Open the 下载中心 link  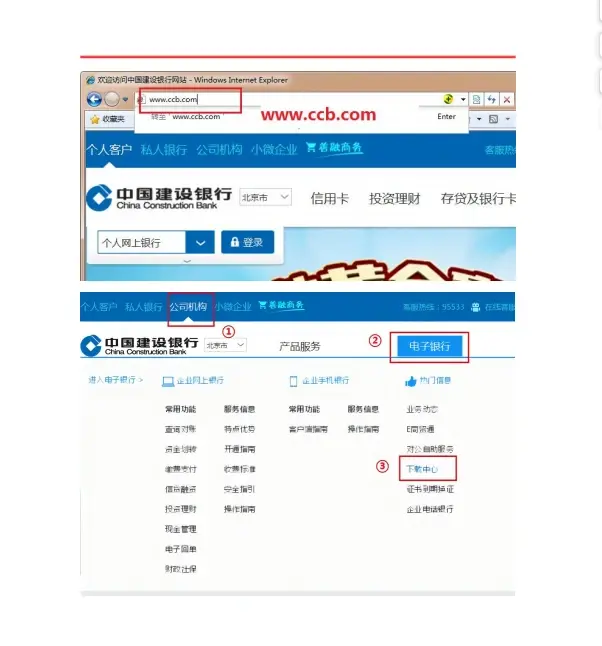(422, 469)
